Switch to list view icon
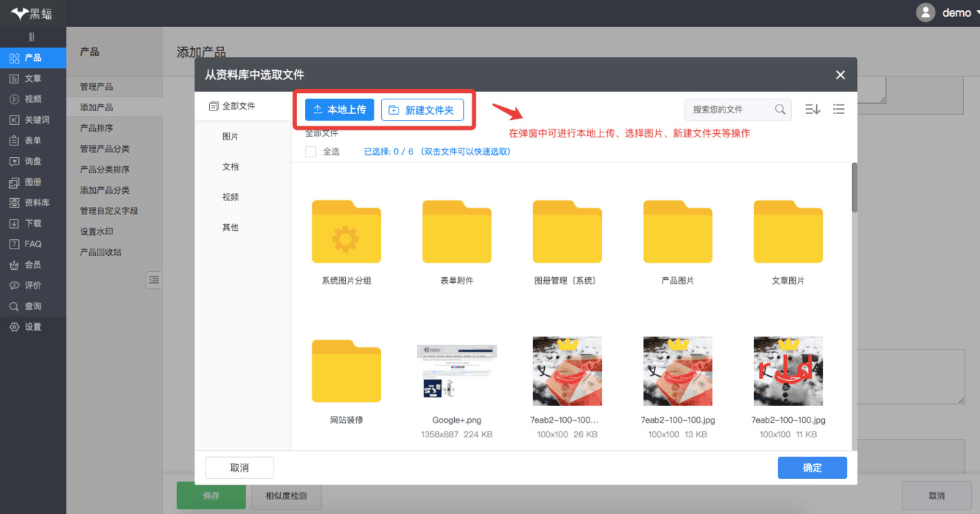The height and width of the screenshot is (514, 980). (839, 109)
